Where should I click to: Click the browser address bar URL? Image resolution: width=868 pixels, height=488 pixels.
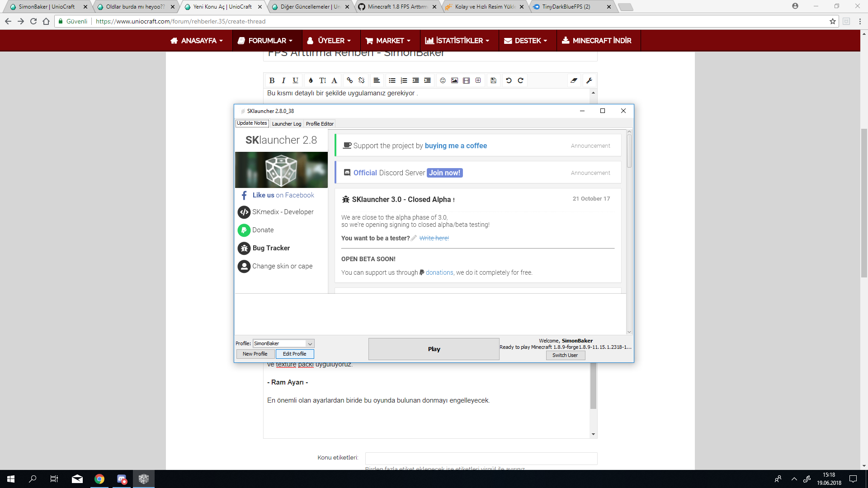pos(180,21)
